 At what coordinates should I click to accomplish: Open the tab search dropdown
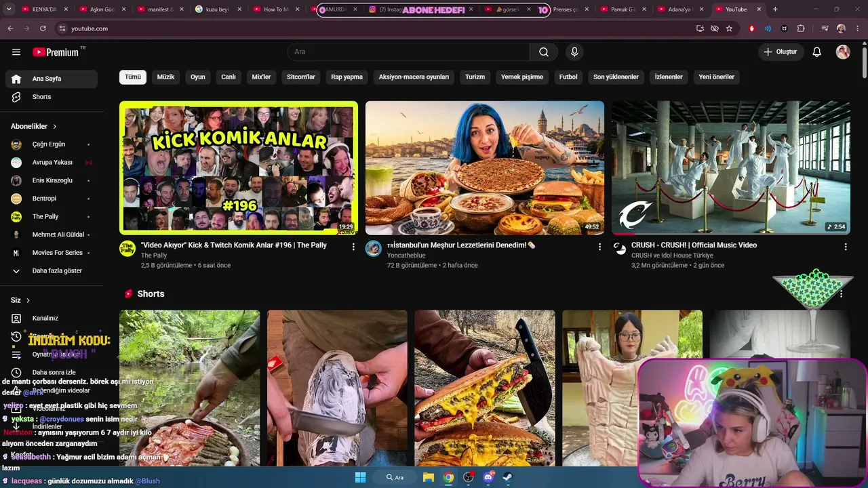[9, 9]
